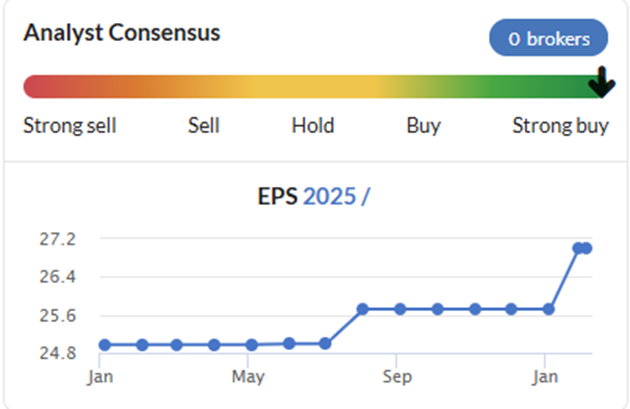Click the slash after 2025 in EPS title
Viewport: 630px width, 409px height.
(x=365, y=196)
